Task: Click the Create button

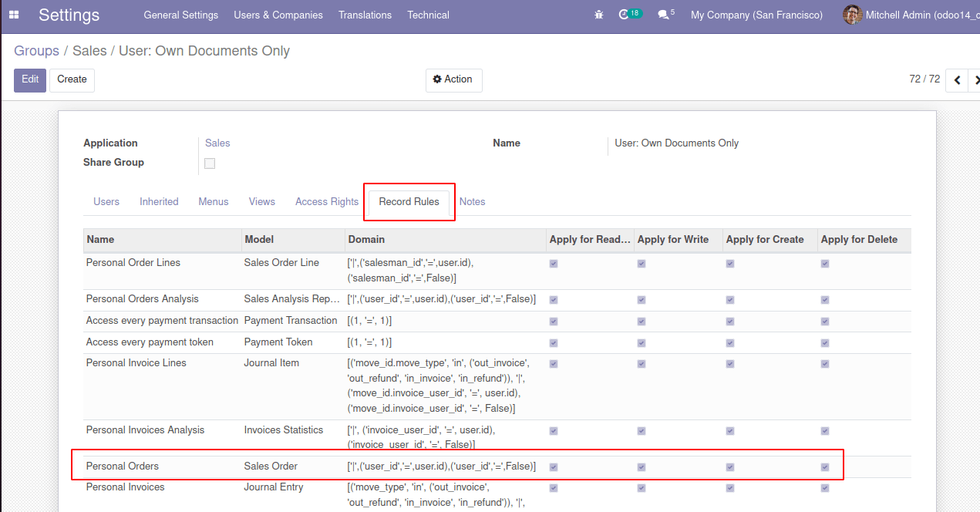Action: pos(72,80)
